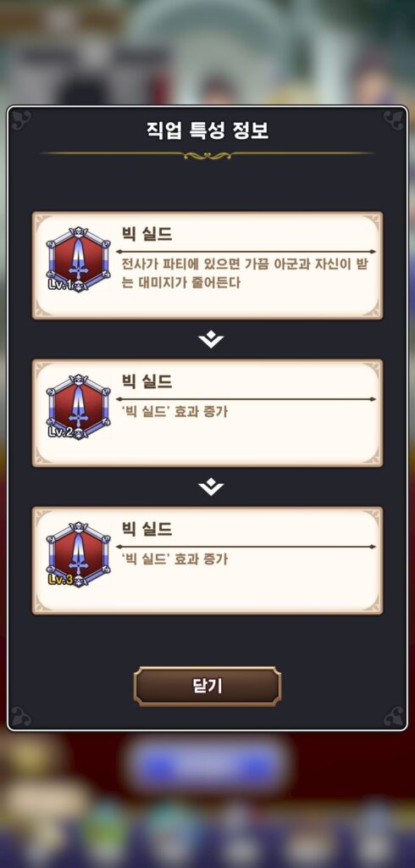The width and height of the screenshot is (415, 868).
Task: Click the gold flourish divider under the title
Action: click(x=207, y=155)
